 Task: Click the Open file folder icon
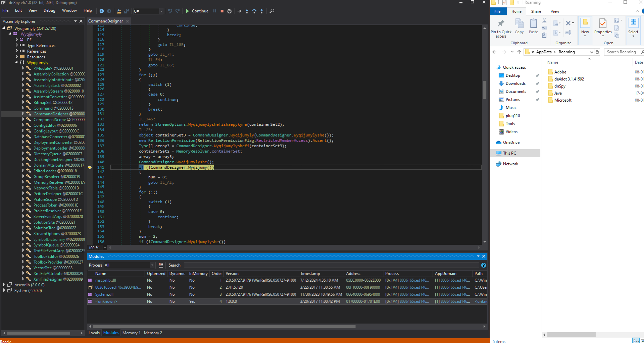pos(119,11)
